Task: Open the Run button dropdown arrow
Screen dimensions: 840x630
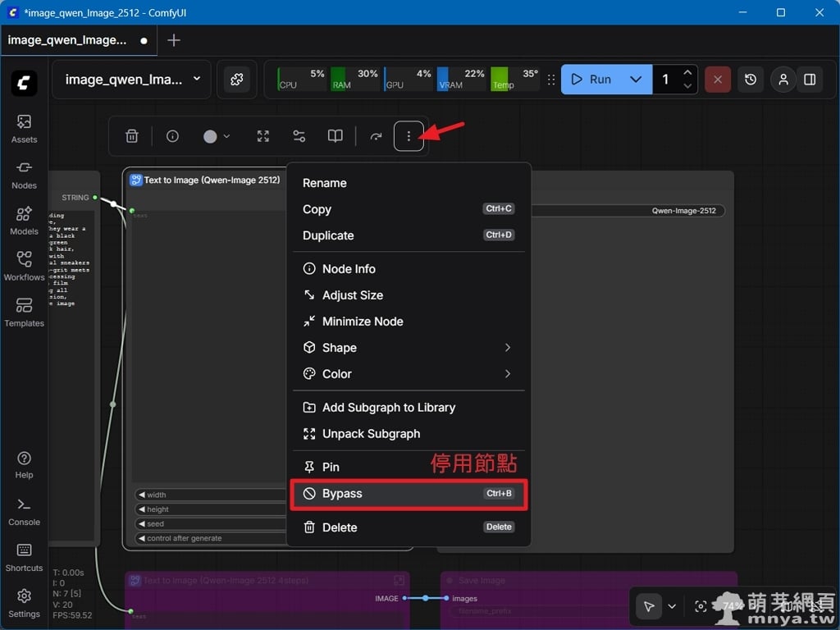Action: (636, 80)
